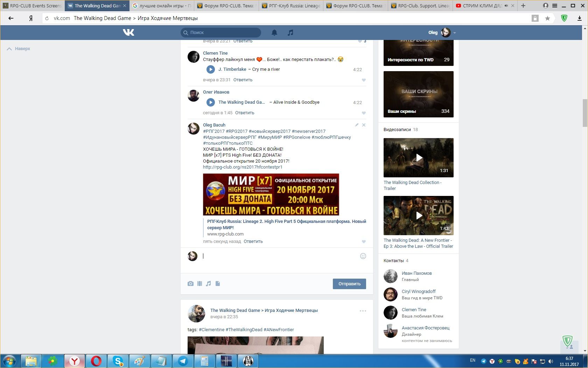Like Clemen Tine's comment heart

pyautogui.click(x=364, y=80)
